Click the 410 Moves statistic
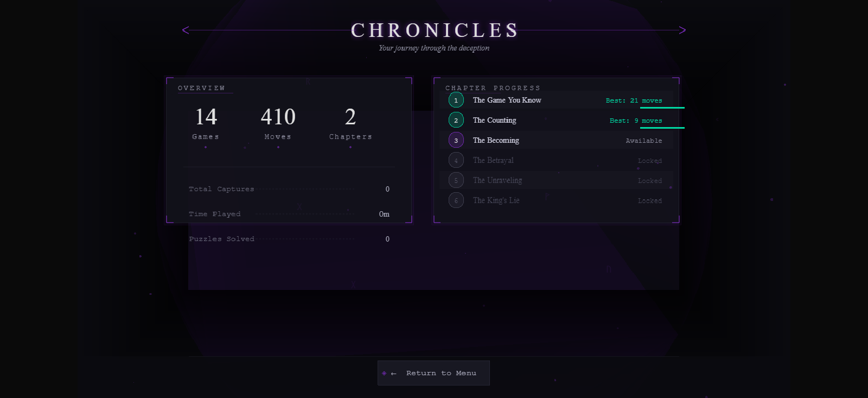 278,123
